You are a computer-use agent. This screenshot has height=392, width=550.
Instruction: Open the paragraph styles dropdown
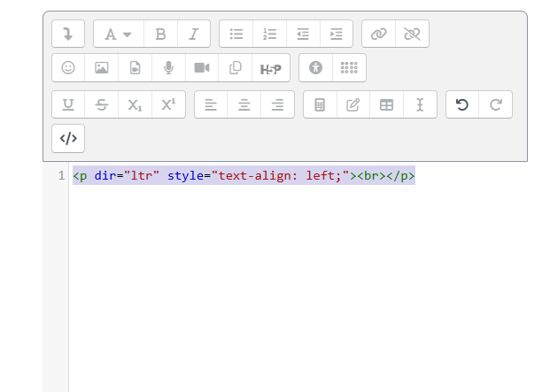[118, 34]
